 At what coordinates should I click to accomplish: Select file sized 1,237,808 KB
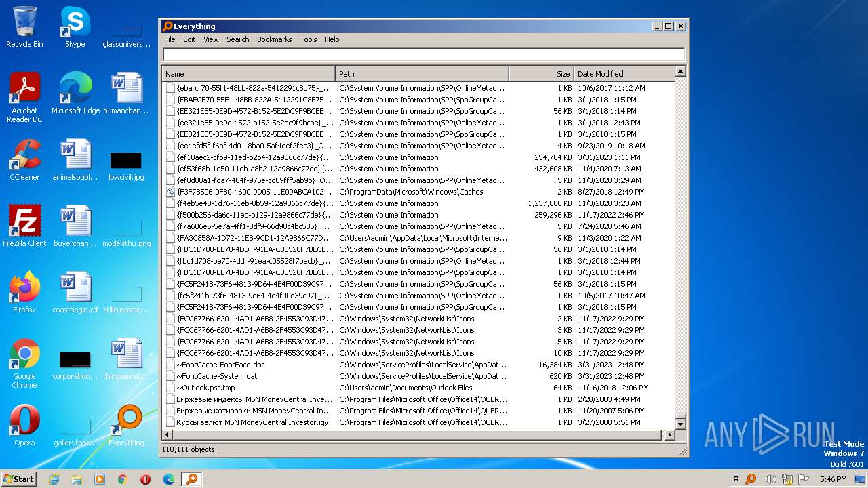pyautogui.click(x=418, y=203)
